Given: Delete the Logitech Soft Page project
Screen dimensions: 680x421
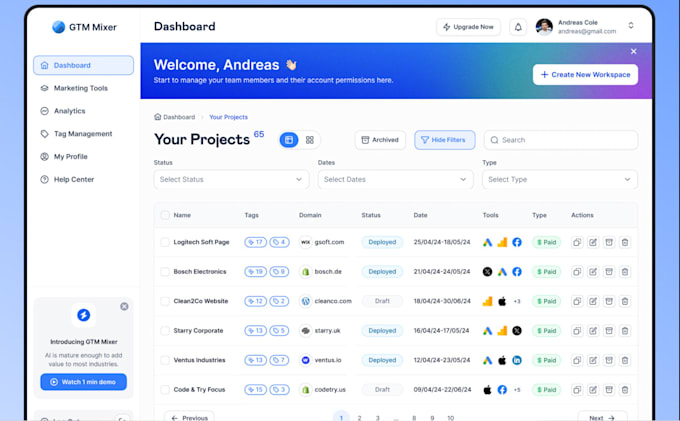Looking at the screenshot, I should (625, 242).
